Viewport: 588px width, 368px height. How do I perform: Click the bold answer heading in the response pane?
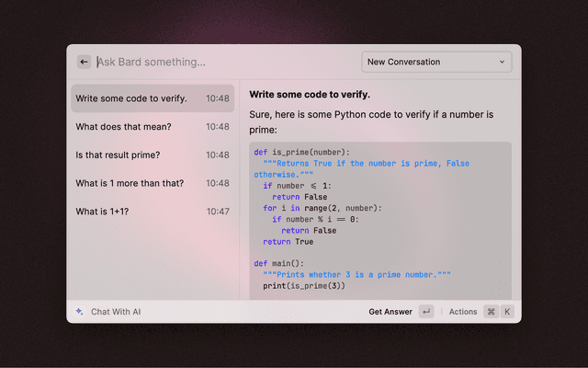310,95
